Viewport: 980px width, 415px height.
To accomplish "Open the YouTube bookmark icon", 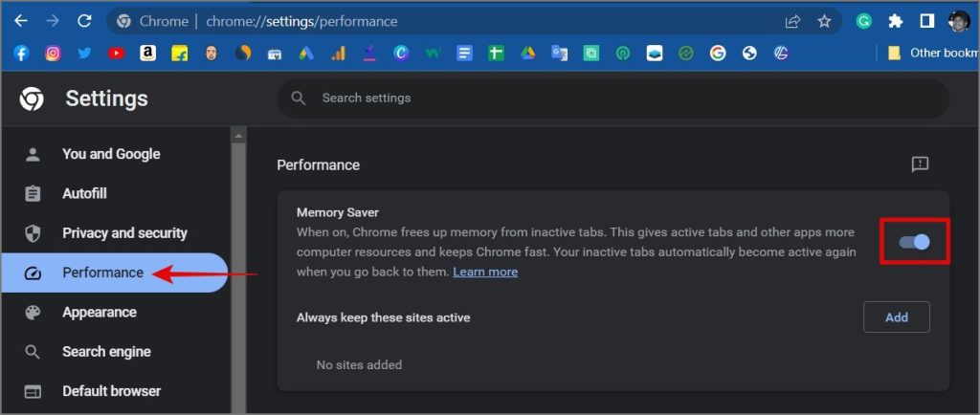I will pyautogui.click(x=116, y=54).
